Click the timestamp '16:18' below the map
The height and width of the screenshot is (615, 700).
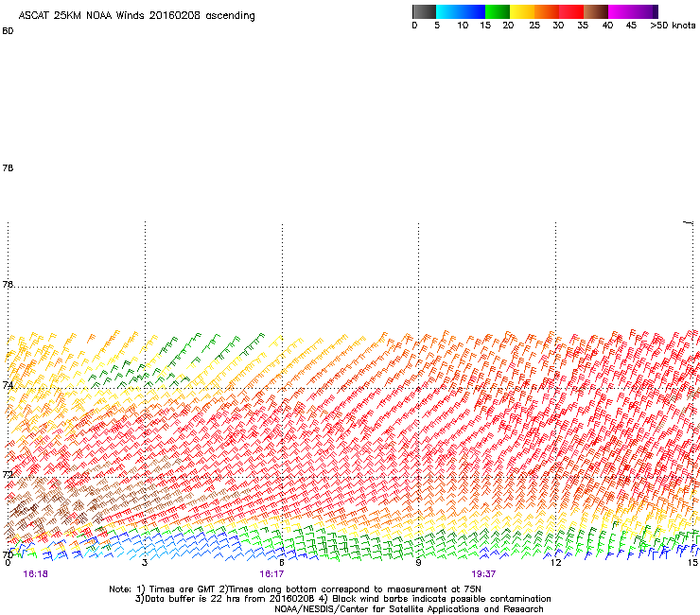pyautogui.click(x=36, y=574)
